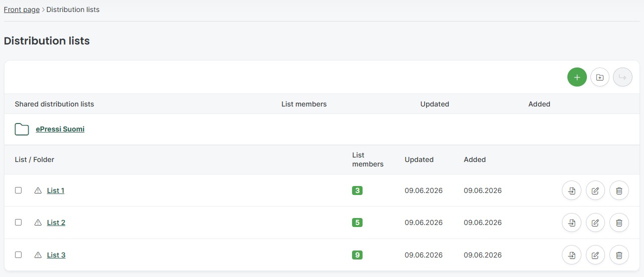
Task: Click the member count badge 3
Action: [357, 190]
